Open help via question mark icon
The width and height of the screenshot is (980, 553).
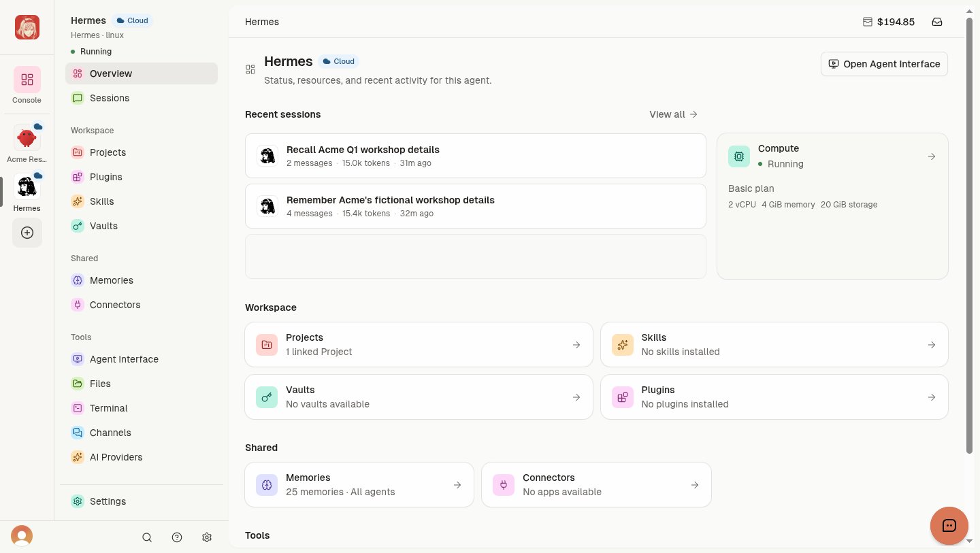(177, 537)
